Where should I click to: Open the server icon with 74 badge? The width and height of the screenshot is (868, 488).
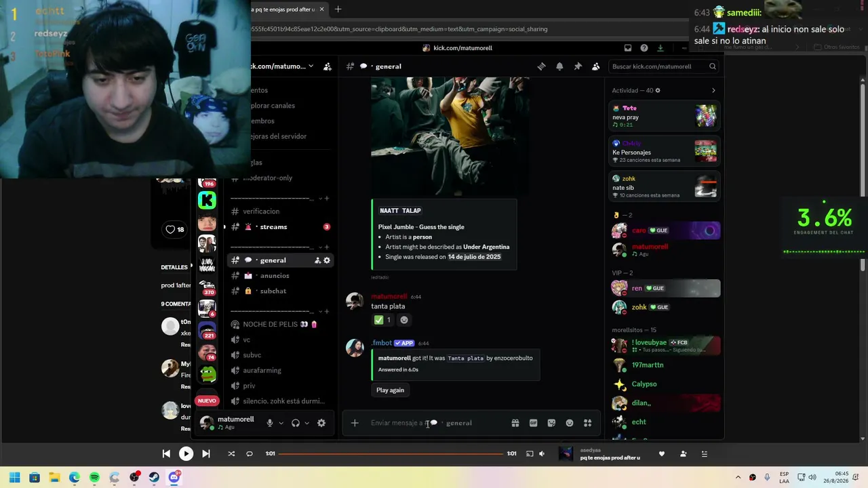(x=207, y=352)
